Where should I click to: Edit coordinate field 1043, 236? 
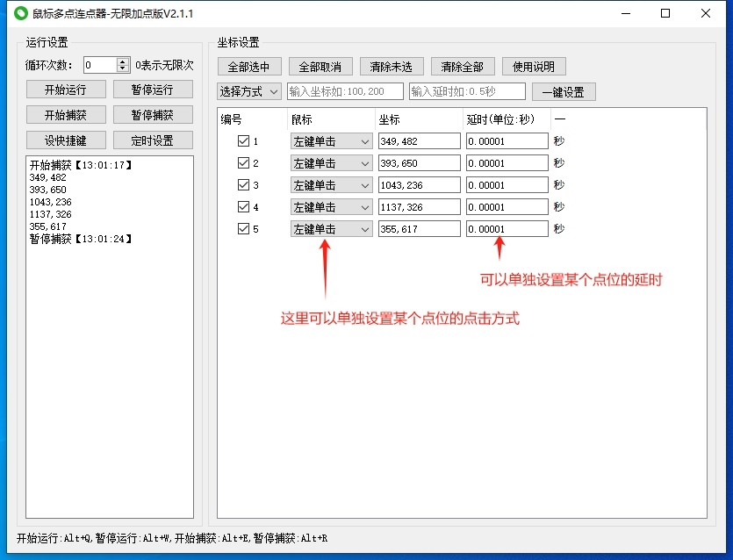(420, 185)
